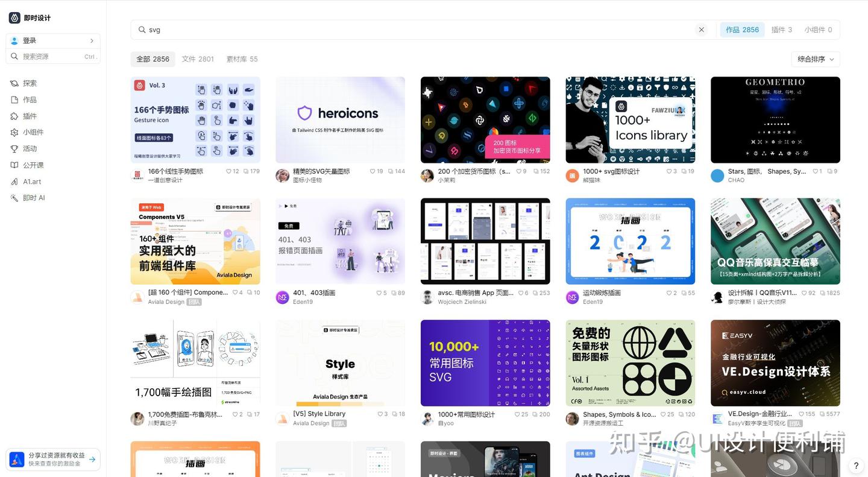868x477 pixels.
Task: Click author avatar of 一道创意设计
Action: tap(137, 175)
